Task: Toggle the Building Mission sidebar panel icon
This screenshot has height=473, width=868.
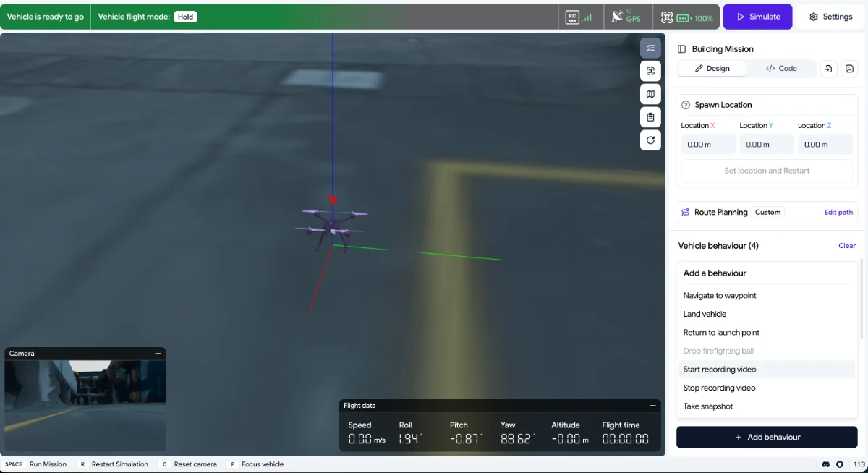Action: pos(681,49)
